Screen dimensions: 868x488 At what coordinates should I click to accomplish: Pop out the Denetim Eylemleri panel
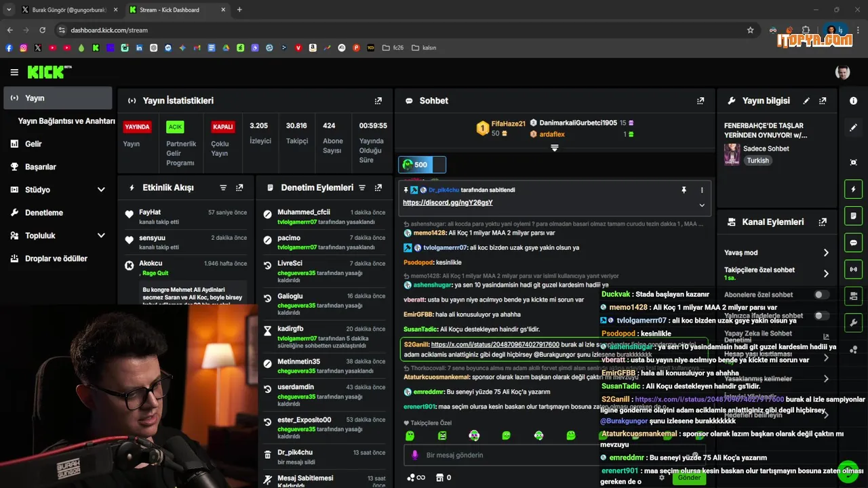378,187
